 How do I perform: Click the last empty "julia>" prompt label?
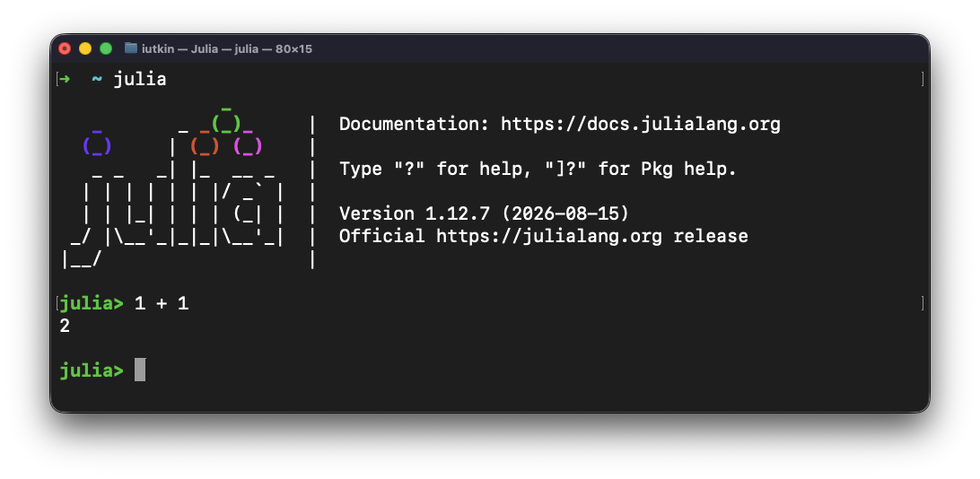(92, 370)
